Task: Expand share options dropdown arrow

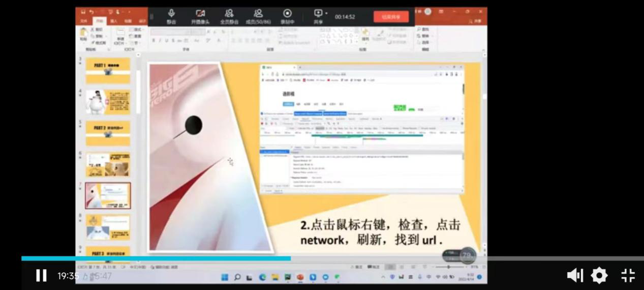Action: (x=326, y=13)
